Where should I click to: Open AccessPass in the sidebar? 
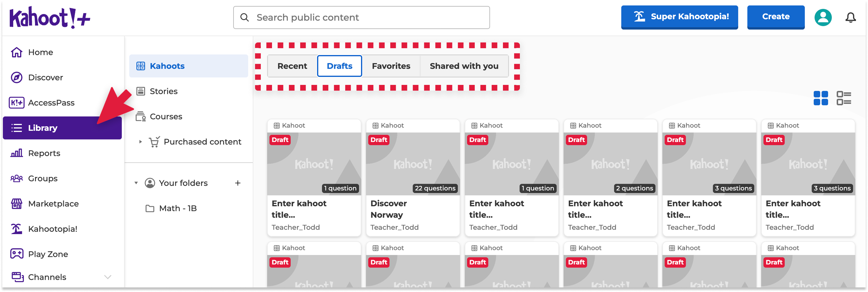tap(51, 103)
